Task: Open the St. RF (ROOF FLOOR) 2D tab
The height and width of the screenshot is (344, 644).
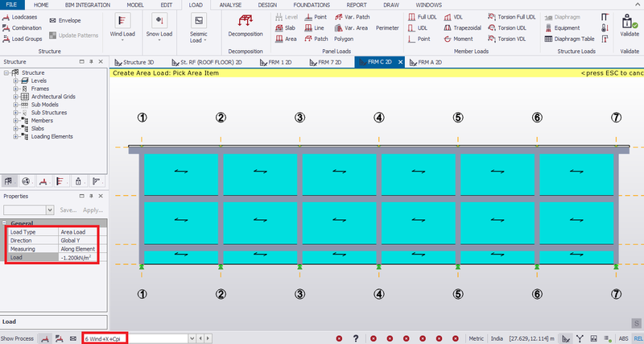Action: [206, 63]
